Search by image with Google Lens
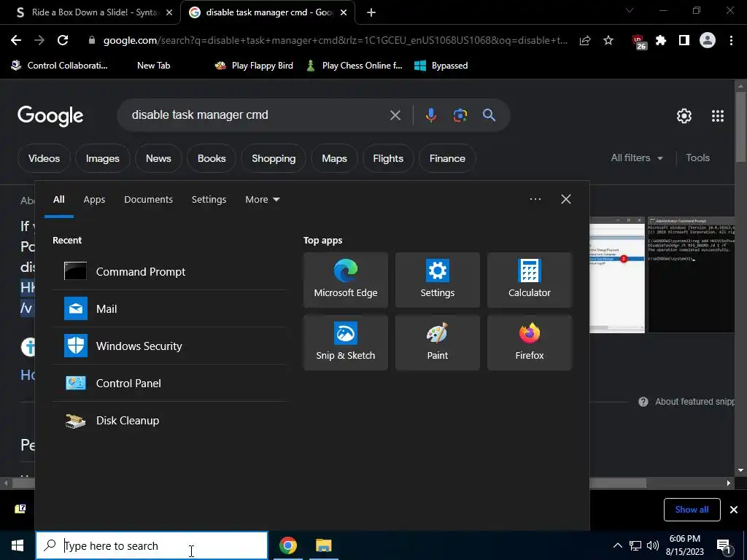This screenshot has height=560, width=747. pos(460,114)
